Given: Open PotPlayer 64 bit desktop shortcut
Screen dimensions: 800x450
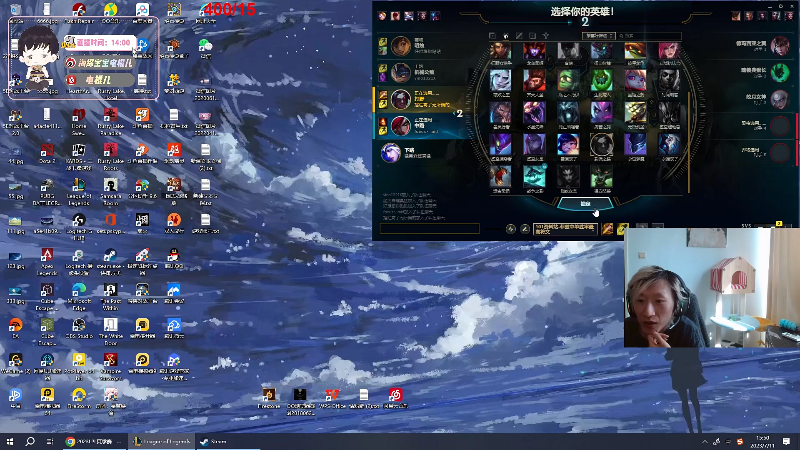Looking at the screenshot, I should [79, 366].
